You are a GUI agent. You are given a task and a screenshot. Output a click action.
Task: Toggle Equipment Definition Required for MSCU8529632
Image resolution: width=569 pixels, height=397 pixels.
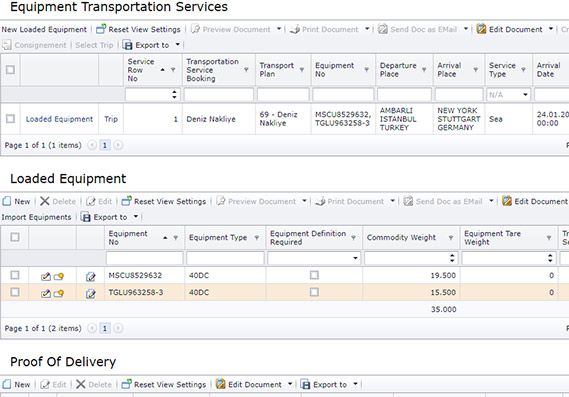coord(314,275)
